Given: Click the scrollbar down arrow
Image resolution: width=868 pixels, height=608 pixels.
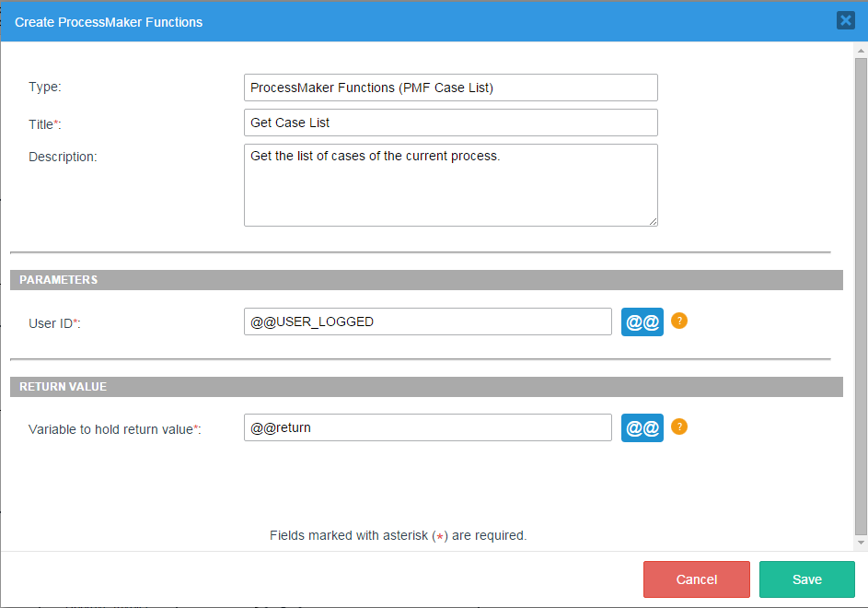Looking at the screenshot, I should [861, 544].
